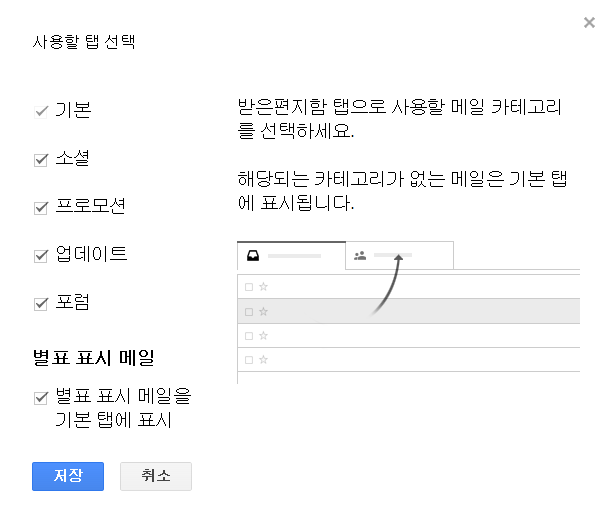This screenshot has height=520, width=612.
Task: Click the star in the last preview row
Action: click(263, 359)
